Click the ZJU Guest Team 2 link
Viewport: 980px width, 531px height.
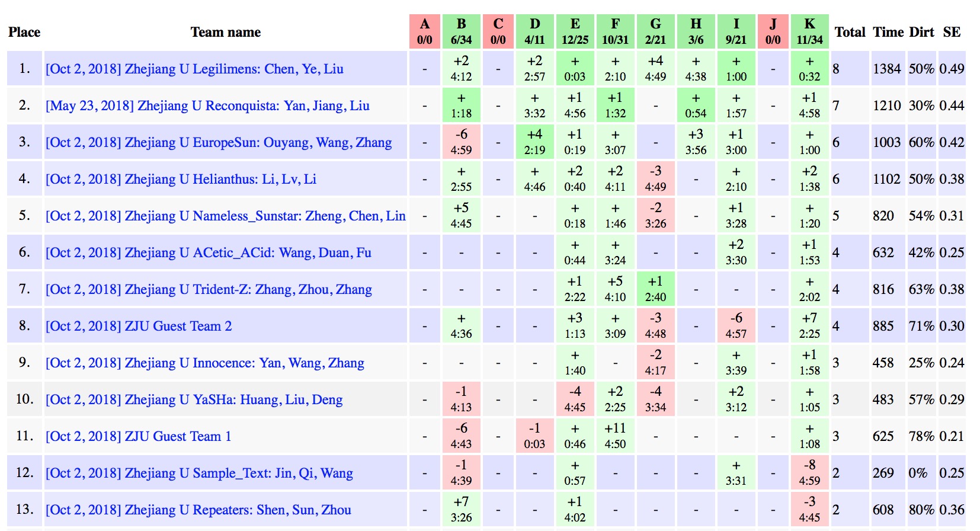pyautogui.click(x=139, y=326)
